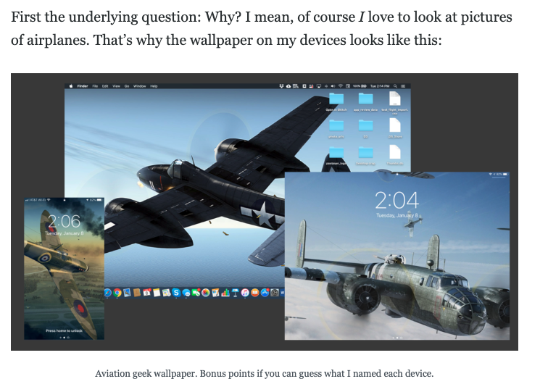Launch Numbers chart icon in dock
The width and height of the screenshot is (548, 392).
click(x=225, y=293)
